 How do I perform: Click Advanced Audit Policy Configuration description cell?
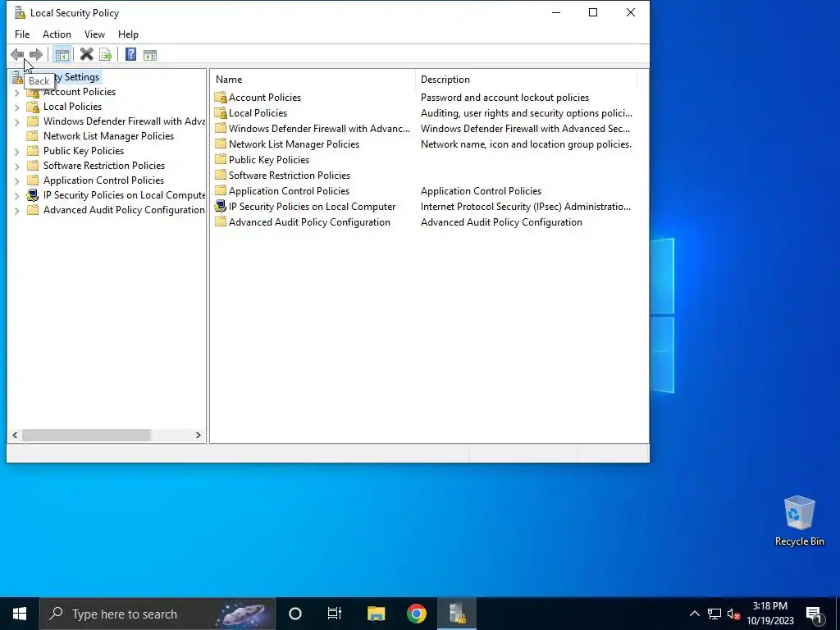[501, 221]
